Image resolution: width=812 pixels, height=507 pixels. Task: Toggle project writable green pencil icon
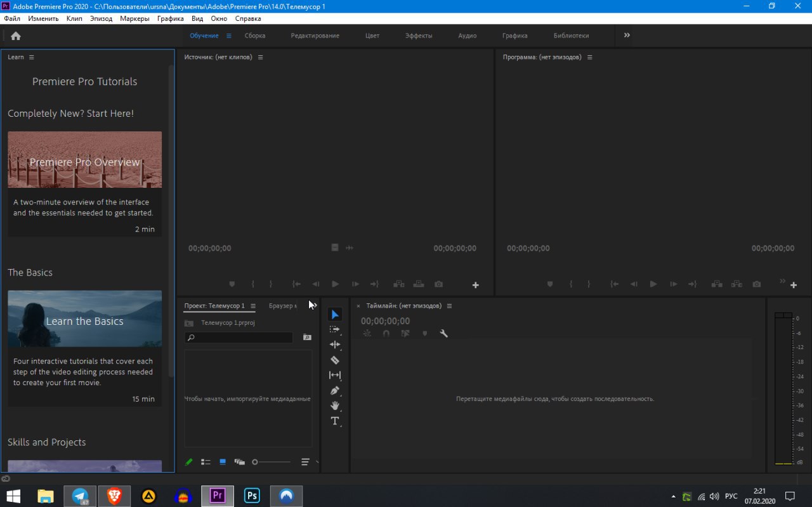pyautogui.click(x=188, y=462)
